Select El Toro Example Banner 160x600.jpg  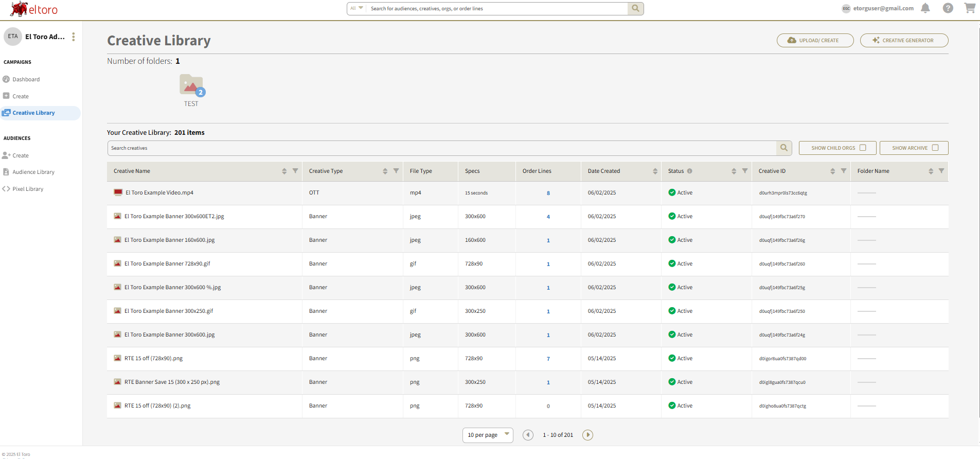(170, 240)
